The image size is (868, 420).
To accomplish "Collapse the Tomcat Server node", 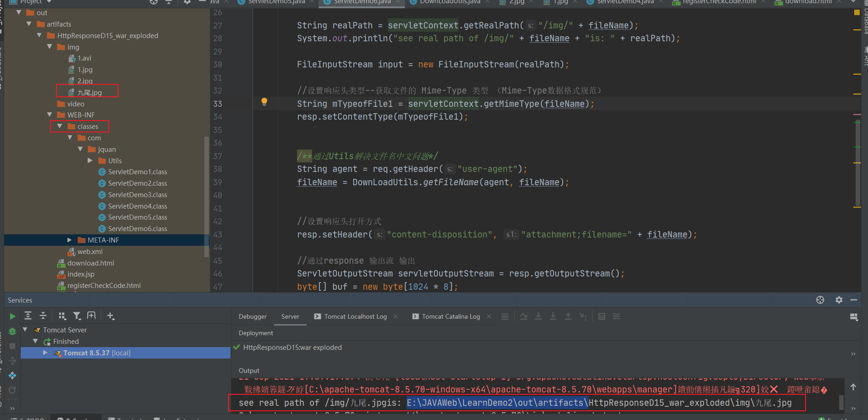I will (25, 330).
